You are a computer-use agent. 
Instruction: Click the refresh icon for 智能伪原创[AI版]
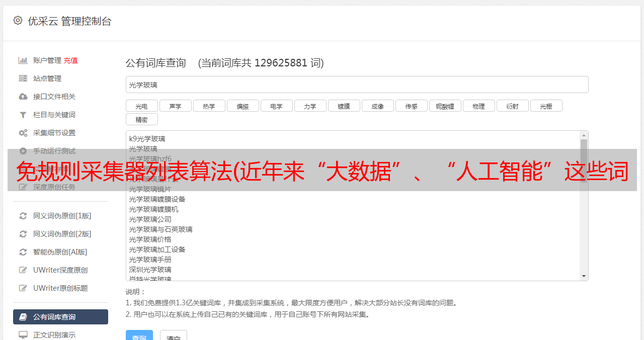point(23,252)
